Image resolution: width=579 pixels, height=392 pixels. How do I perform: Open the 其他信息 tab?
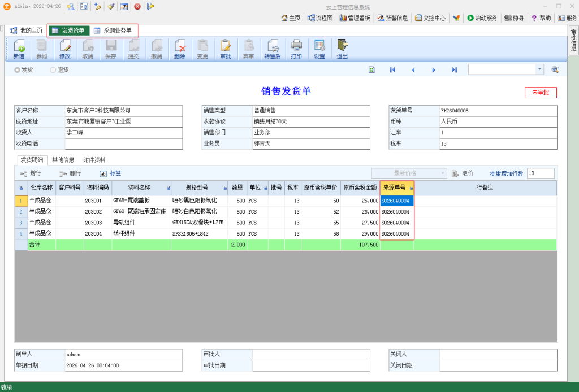(x=63, y=160)
